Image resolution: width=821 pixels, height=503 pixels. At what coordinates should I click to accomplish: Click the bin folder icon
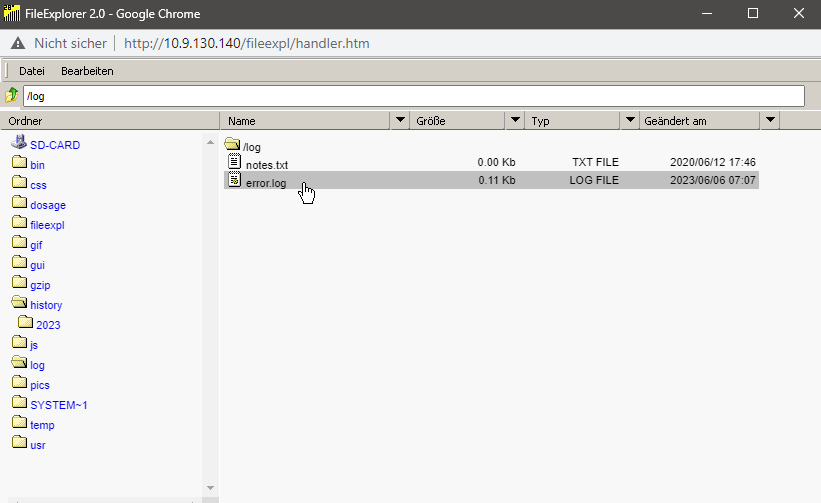[19, 162]
